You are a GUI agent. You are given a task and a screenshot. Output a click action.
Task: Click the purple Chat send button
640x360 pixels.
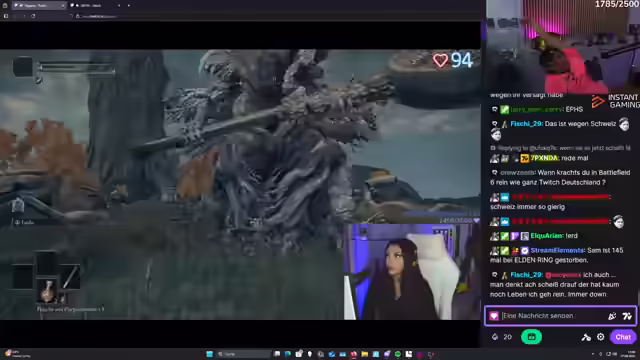[x=623, y=337]
